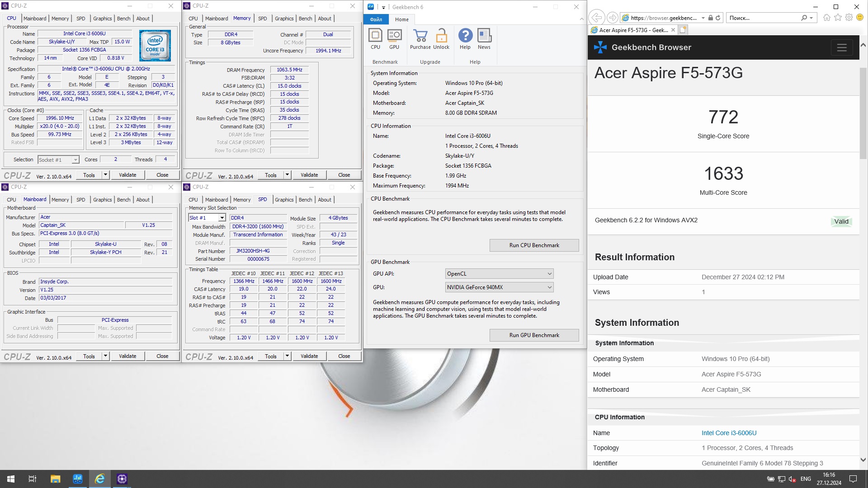868x488 pixels.
Task: Open the Slot #1 memory slot dropdown
Action: [x=222, y=218]
